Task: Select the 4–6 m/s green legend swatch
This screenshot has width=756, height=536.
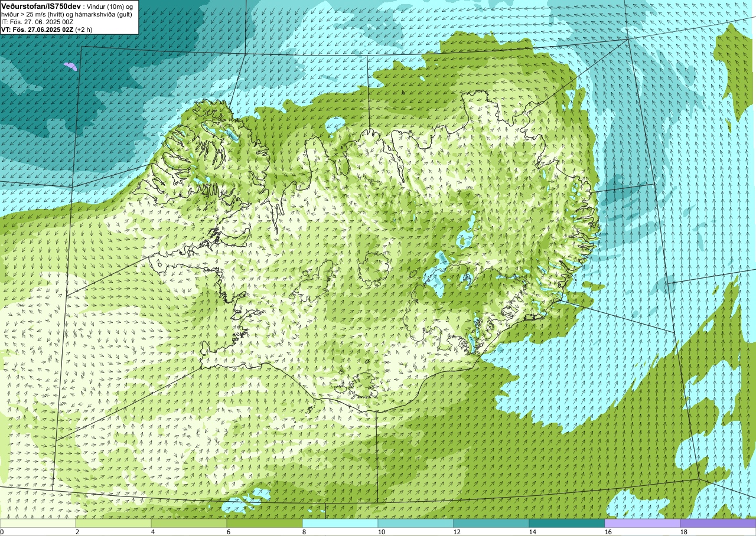Action: (189, 523)
